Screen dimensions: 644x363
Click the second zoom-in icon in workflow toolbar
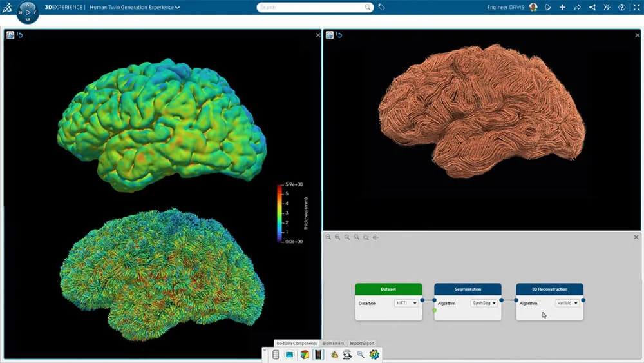337,237
